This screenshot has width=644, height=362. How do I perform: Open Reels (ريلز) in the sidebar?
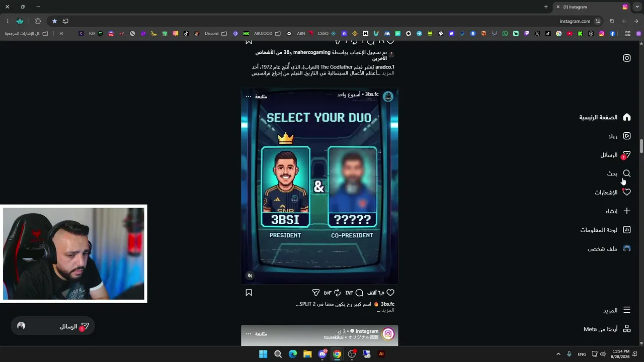click(619, 136)
